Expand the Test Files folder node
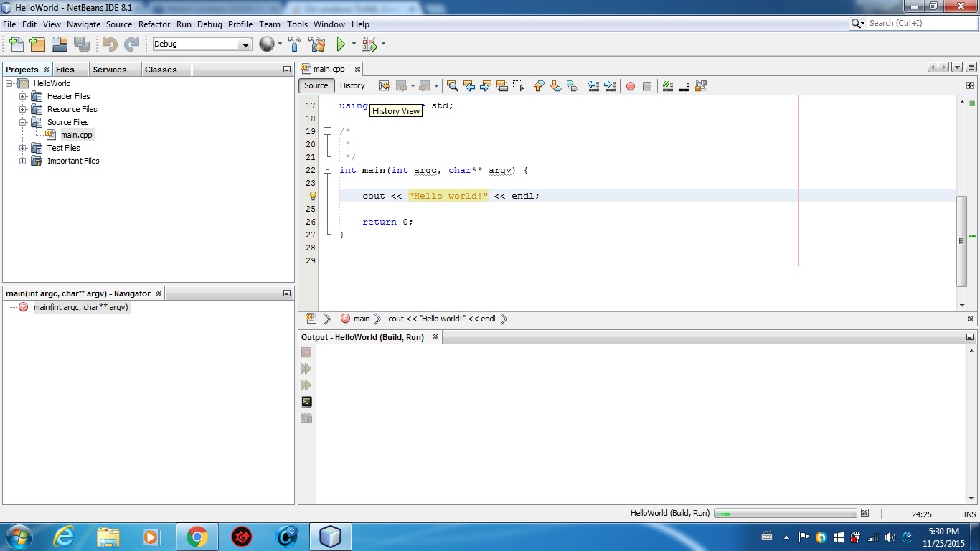This screenshot has width=980, height=551. (x=22, y=148)
